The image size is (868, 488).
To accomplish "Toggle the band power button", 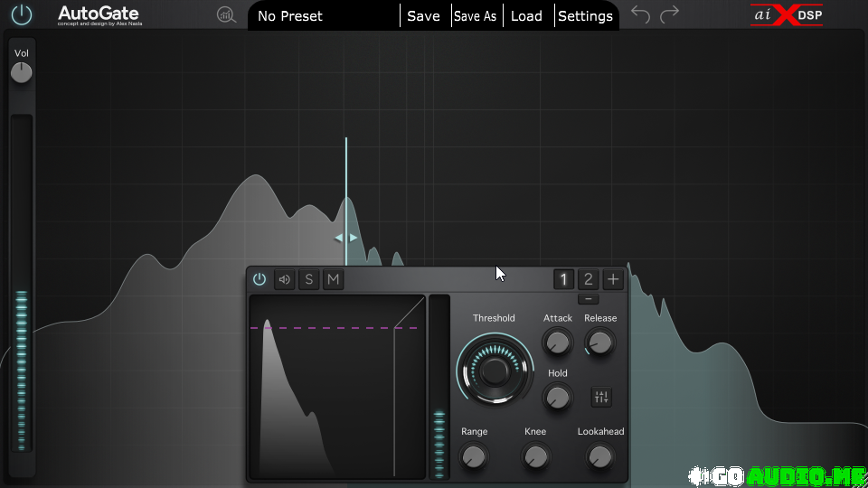I will [259, 279].
